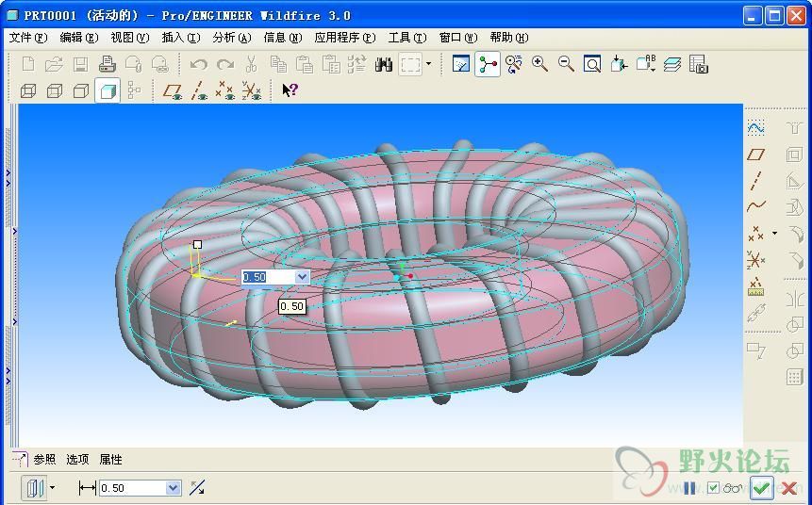This screenshot has height=505, width=812.
Task: Open the 参照 slide-up panel
Action: [x=44, y=459]
